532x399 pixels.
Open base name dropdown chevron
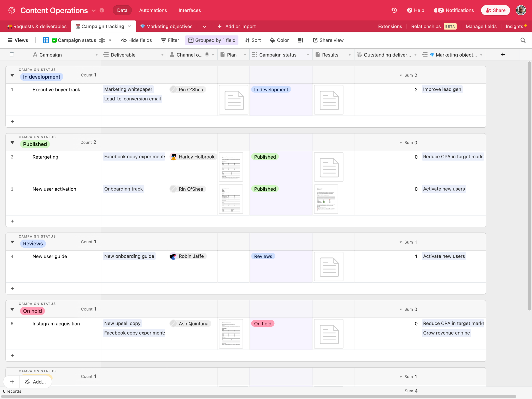(94, 11)
